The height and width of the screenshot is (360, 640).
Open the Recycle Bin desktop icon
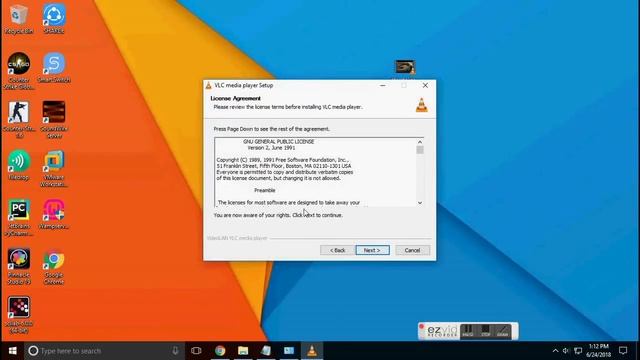coord(18,19)
